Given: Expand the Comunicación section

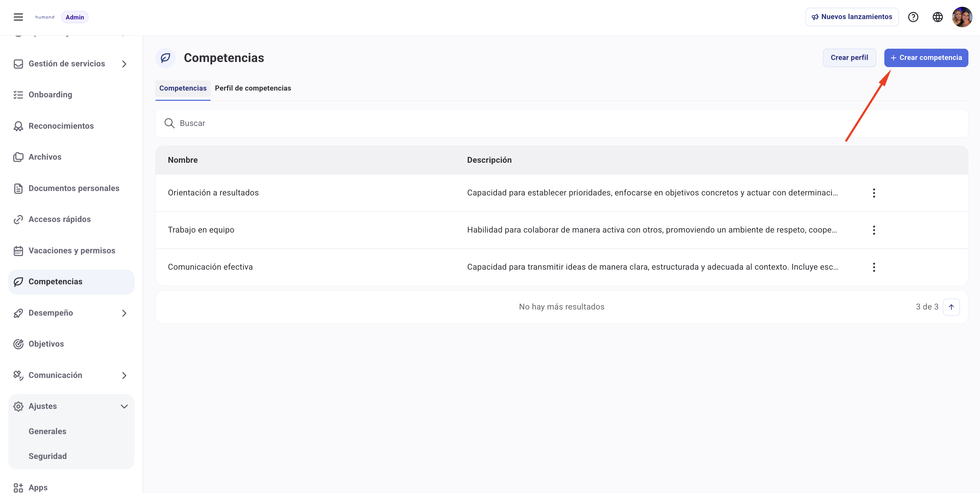Looking at the screenshot, I should pos(124,375).
